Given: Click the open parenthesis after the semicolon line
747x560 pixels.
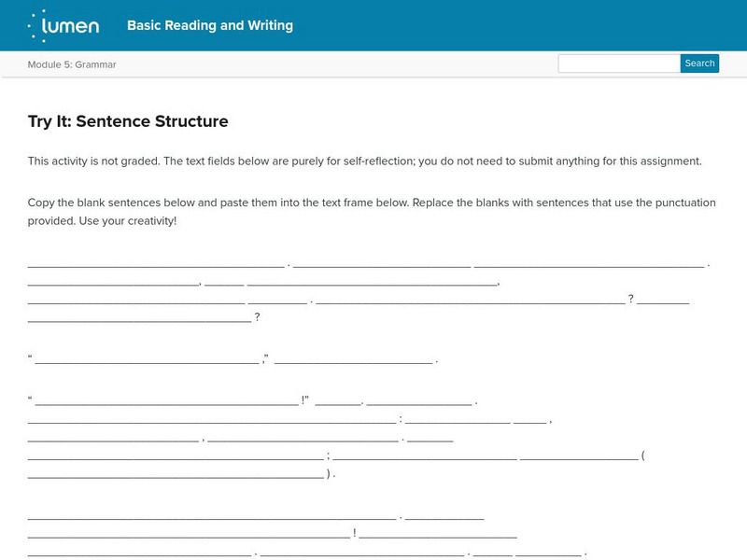Looking at the screenshot, I should pyautogui.click(x=643, y=455).
